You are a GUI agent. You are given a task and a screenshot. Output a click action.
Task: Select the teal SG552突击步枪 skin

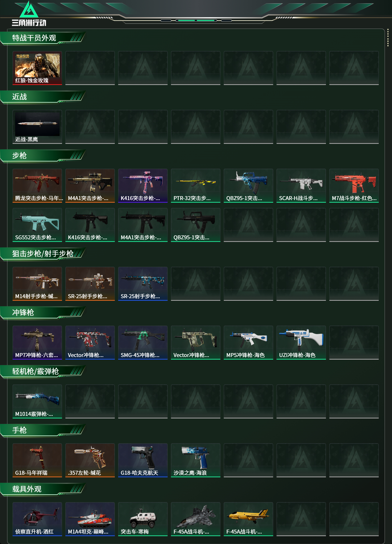[37, 225]
